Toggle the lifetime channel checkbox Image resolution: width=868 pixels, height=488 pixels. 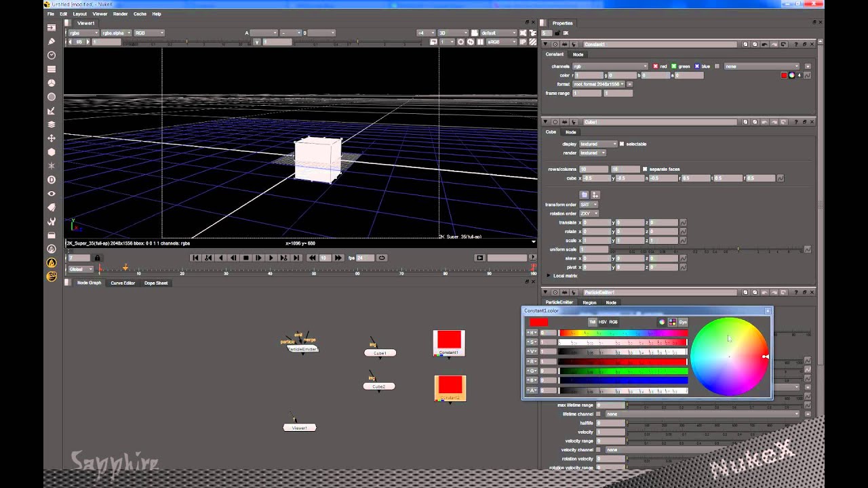coord(599,413)
